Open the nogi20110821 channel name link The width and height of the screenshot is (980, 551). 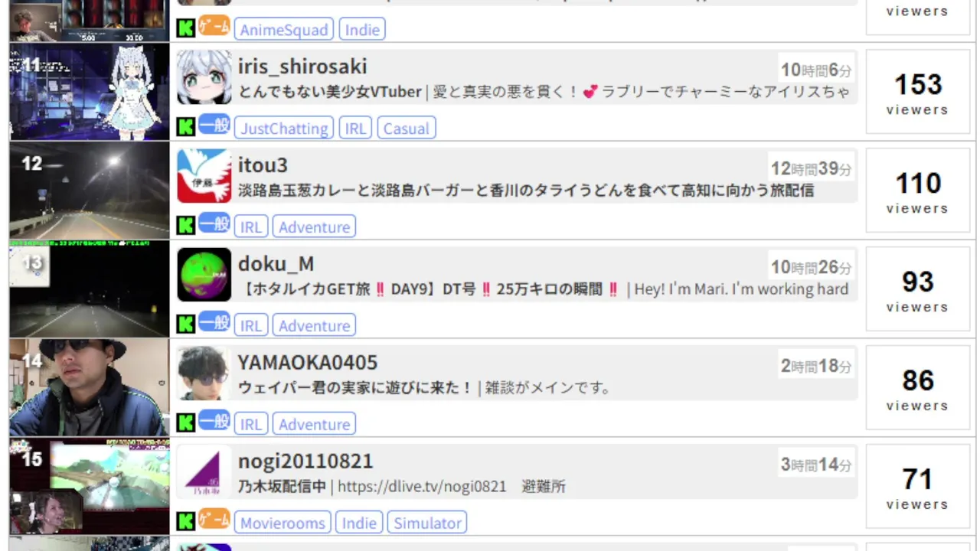(x=305, y=461)
